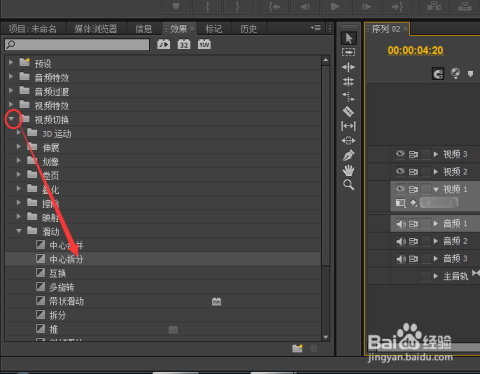Expand the 视频特效 folder
The height and width of the screenshot is (374, 480).
point(11,104)
